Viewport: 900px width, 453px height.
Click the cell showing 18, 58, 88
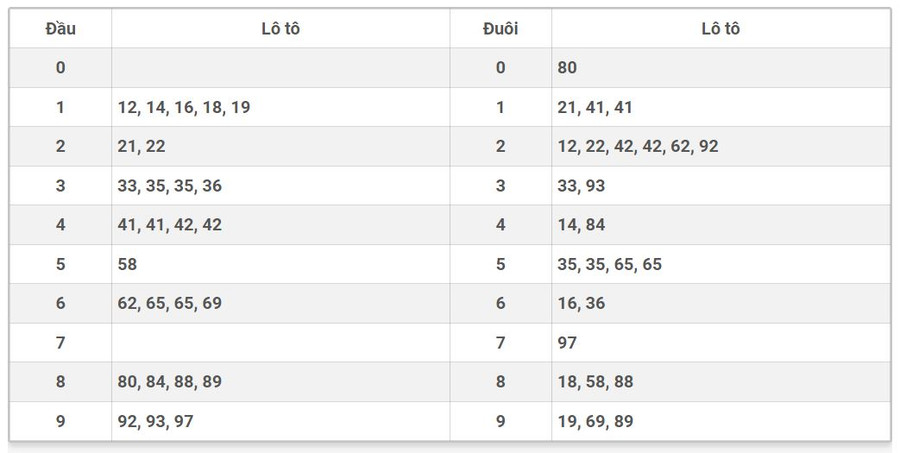[595, 382]
